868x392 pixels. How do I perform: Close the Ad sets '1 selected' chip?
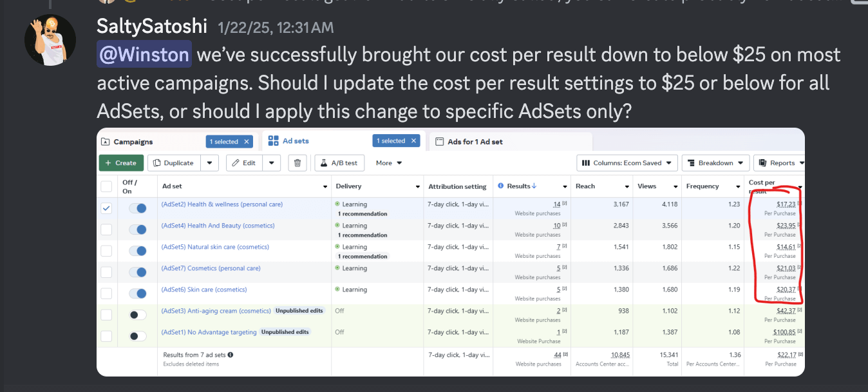pyautogui.click(x=413, y=141)
